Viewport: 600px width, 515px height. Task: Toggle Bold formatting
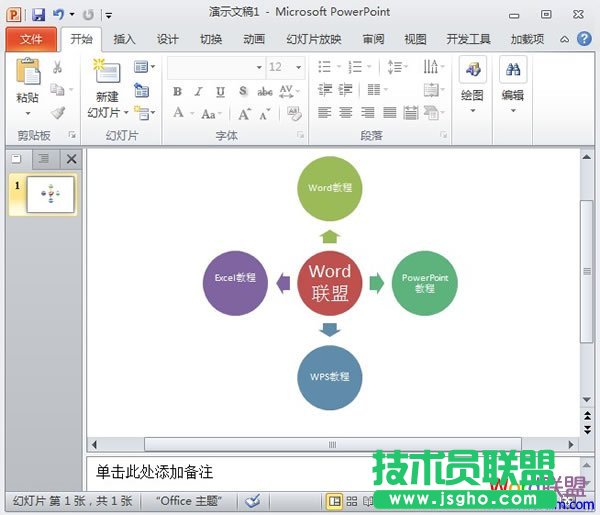pos(177,91)
